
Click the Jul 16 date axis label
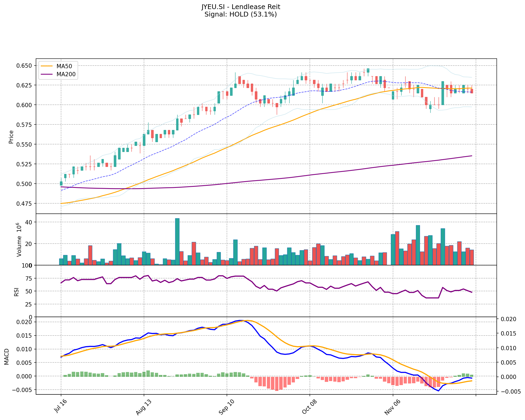click(61, 406)
